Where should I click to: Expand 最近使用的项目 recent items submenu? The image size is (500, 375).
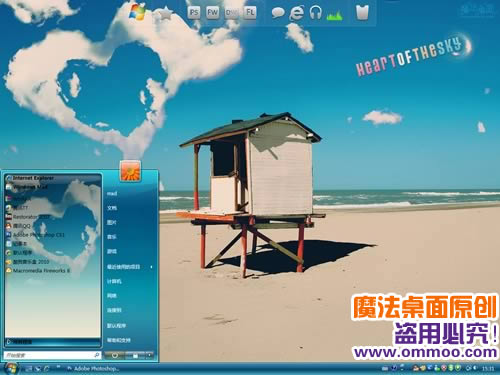click(x=129, y=267)
